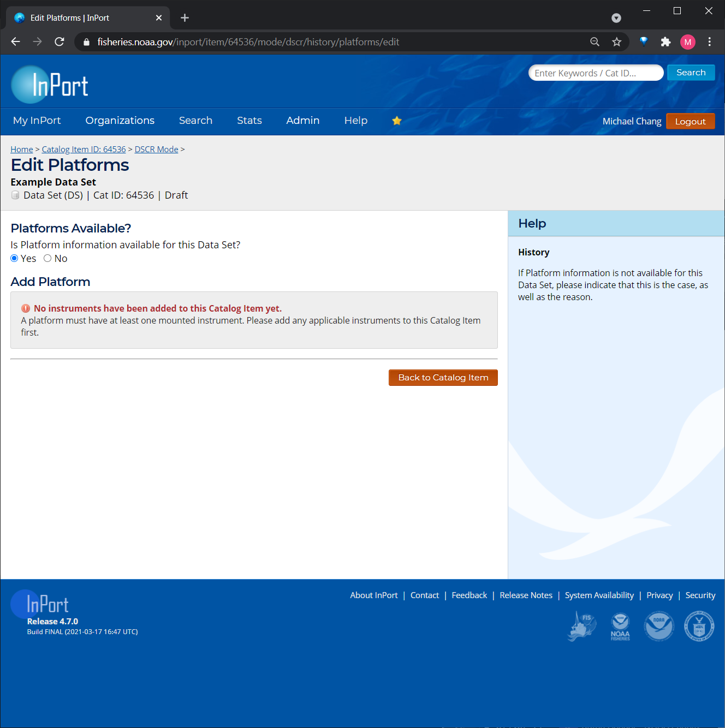
Task: Click the InPort logo in the header
Action: click(x=50, y=85)
